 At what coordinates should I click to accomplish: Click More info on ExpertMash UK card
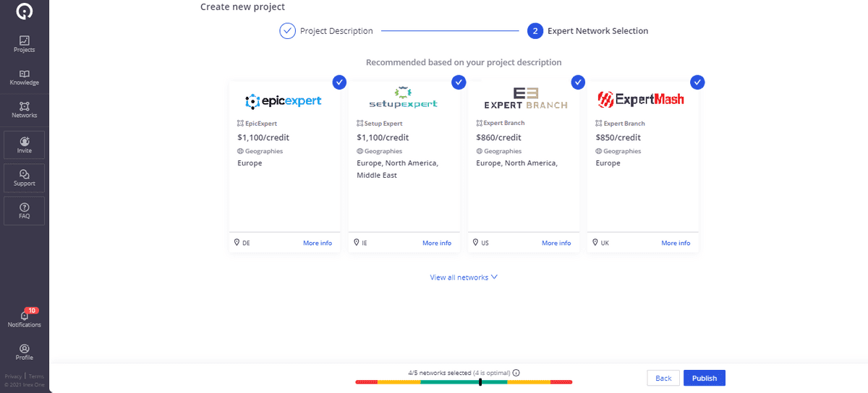click(x=676, y=243)
